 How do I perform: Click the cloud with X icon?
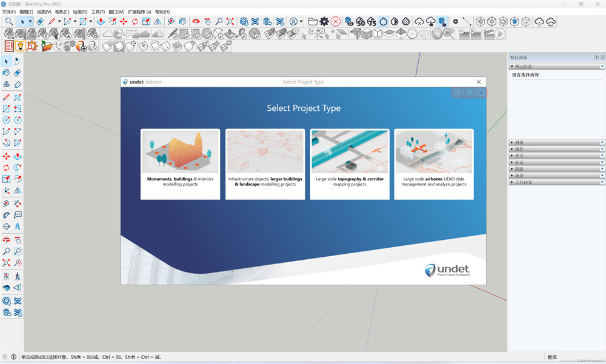pyautogui.click(x=419, y=22)
